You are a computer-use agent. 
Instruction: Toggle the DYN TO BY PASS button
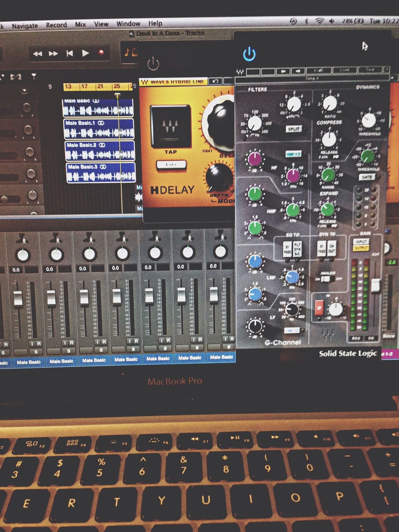pyautogui.click(x=321, y=249)
